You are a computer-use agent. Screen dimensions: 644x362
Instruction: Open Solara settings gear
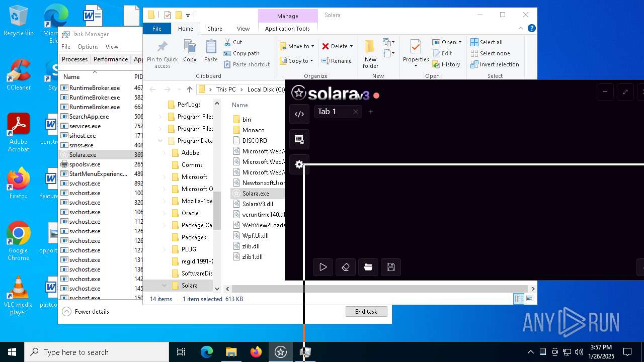(299, 164)
